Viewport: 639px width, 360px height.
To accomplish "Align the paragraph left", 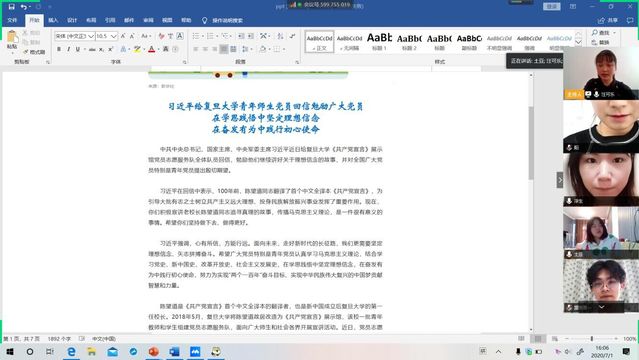I will 196,49.
